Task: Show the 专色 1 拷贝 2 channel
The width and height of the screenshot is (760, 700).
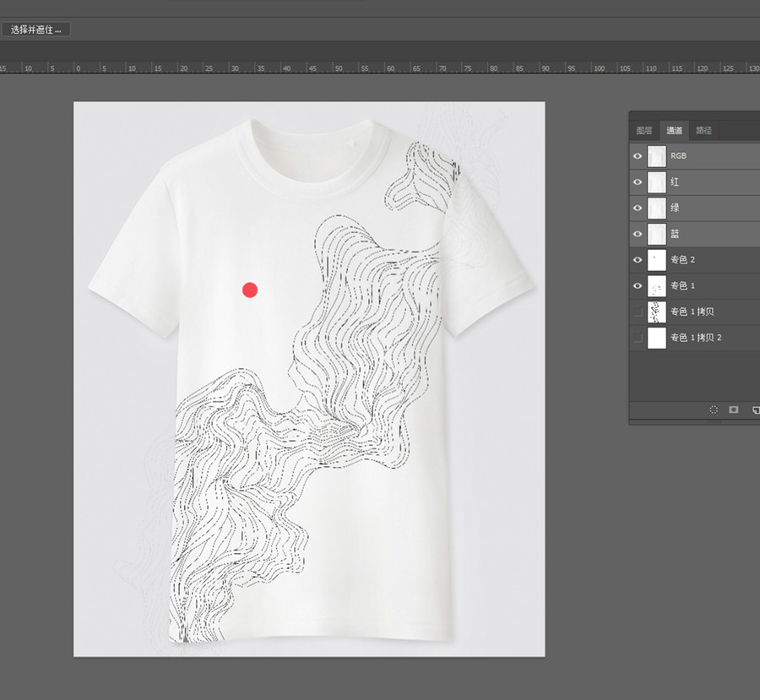Action: (638, 338)
